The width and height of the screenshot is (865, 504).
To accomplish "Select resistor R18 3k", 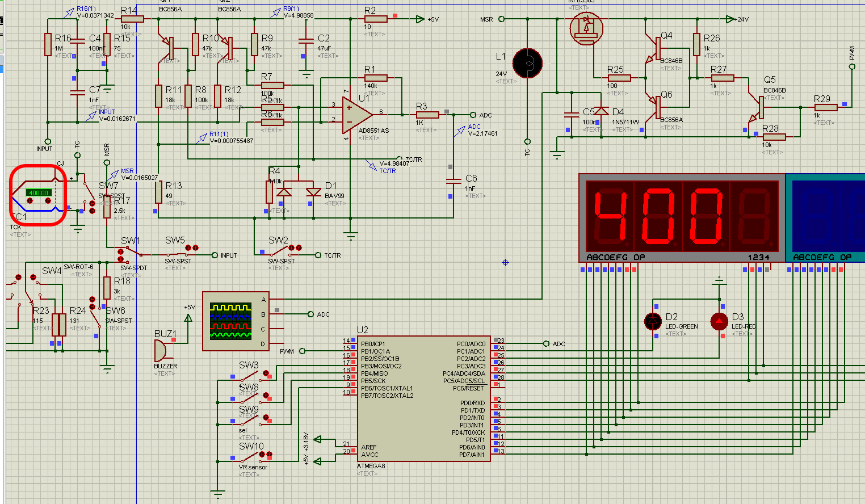I will click(107, 288).
